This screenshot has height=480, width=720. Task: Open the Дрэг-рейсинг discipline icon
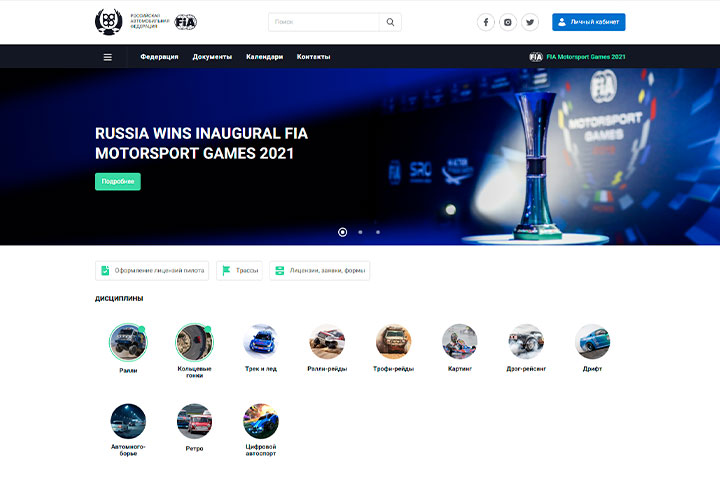pyautogui.click(x=526, y=342)
